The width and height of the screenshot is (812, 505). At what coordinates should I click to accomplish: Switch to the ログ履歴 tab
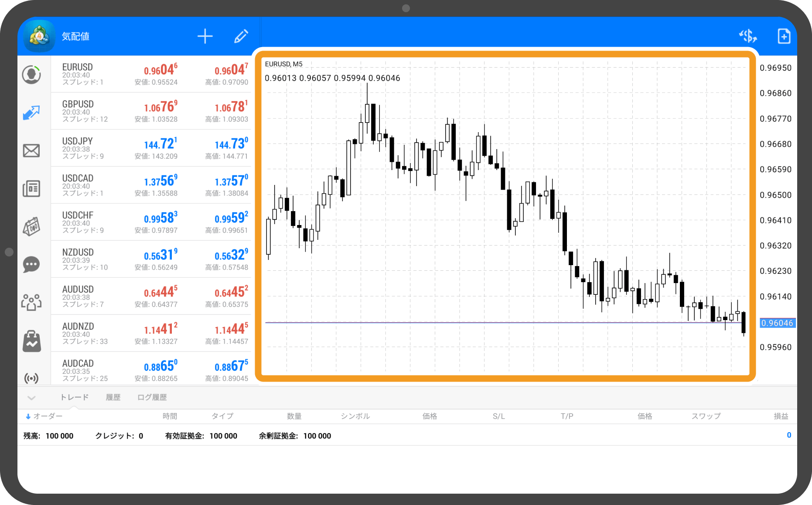click(x=152, y=397)
